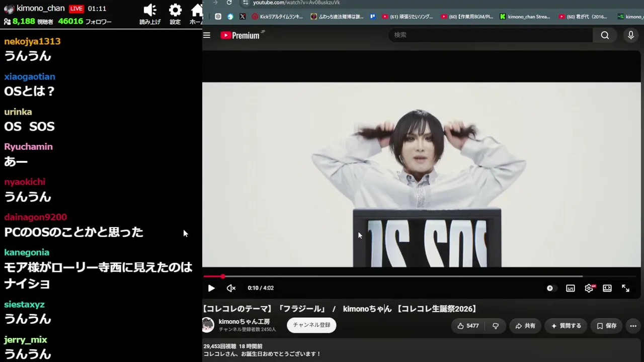
Task: Click the チャンネル登録 subscribe button
Action: click(311, 325)
